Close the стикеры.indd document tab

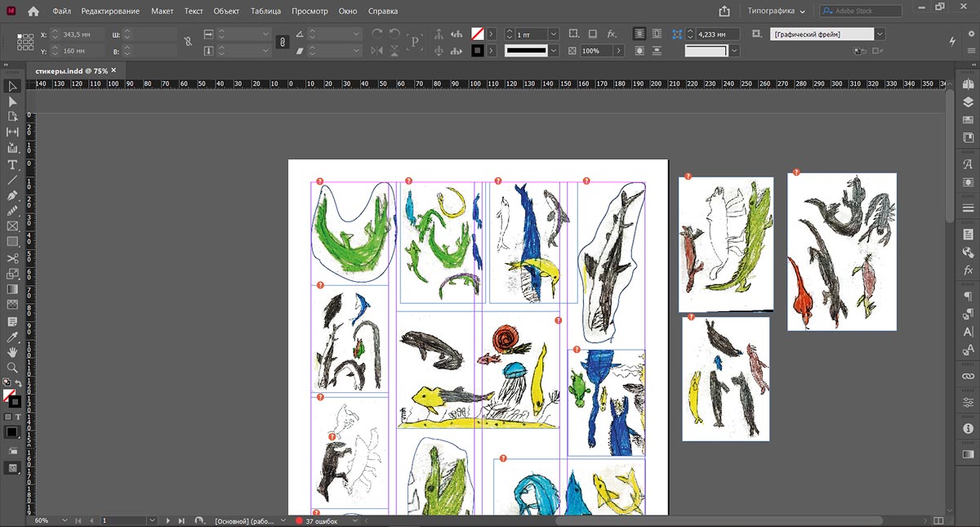click(x=114, y=70)
